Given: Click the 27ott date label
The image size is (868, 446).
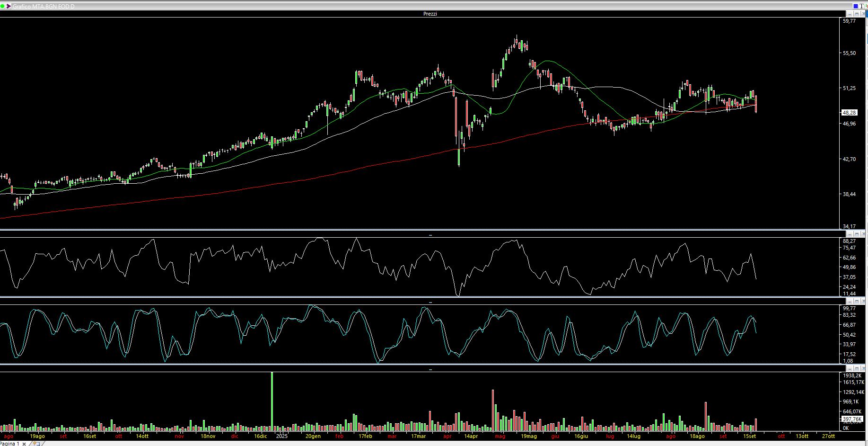Looking at the screenshot, I should pos(828,436).
